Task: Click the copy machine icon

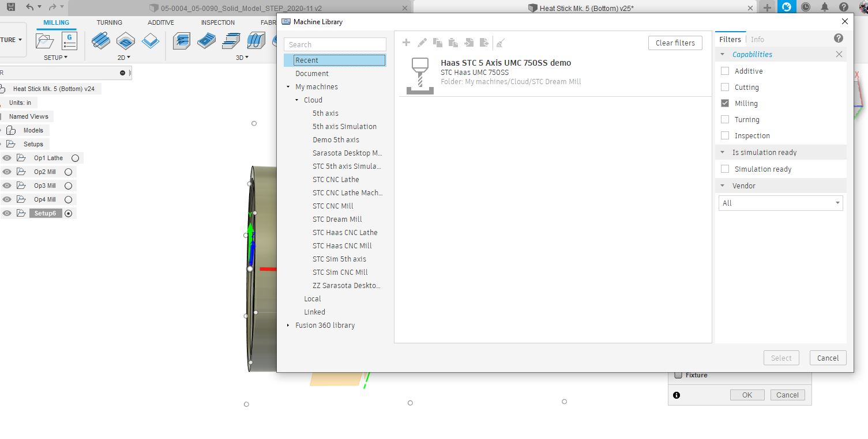Action: tap(438, 43)
